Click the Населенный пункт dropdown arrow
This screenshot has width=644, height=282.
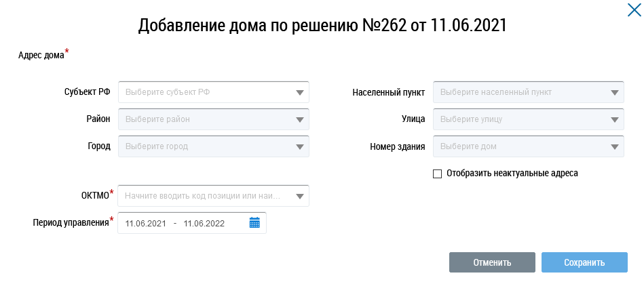click(x=615, y=93)
